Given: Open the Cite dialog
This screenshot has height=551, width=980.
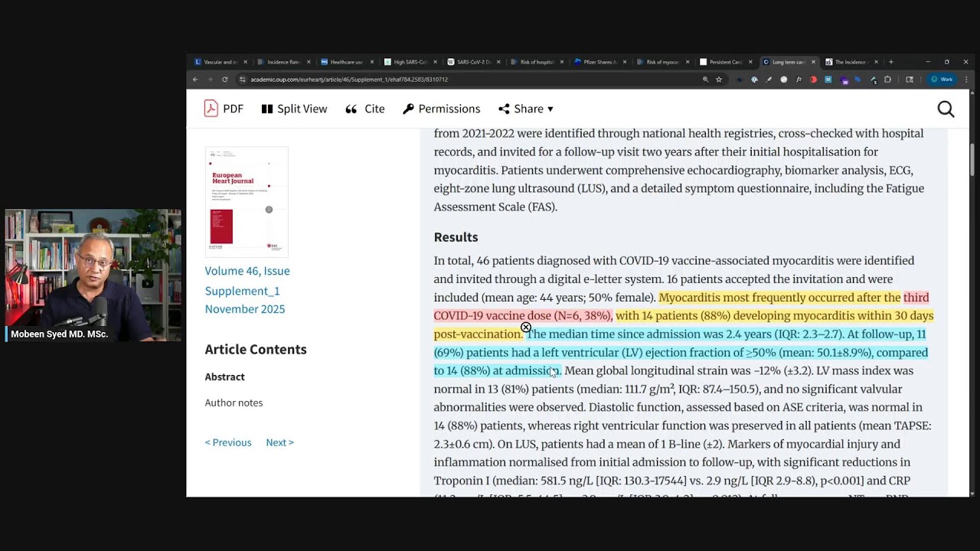Looking at the screenshot, I should 365,109.
